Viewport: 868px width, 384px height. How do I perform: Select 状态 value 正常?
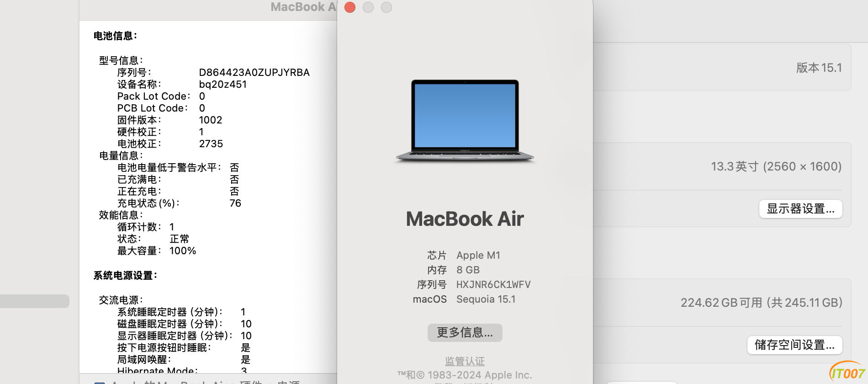click(x=179, y=239)
